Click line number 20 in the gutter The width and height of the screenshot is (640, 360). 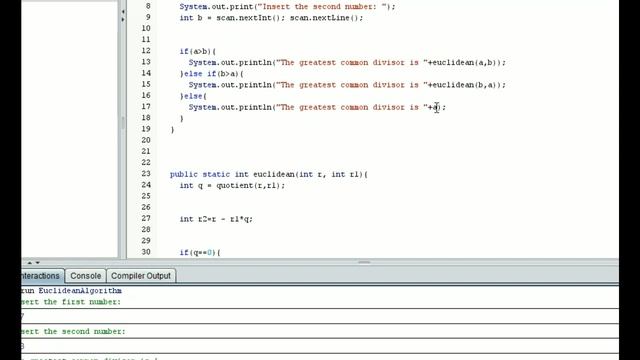pos(146,140)
